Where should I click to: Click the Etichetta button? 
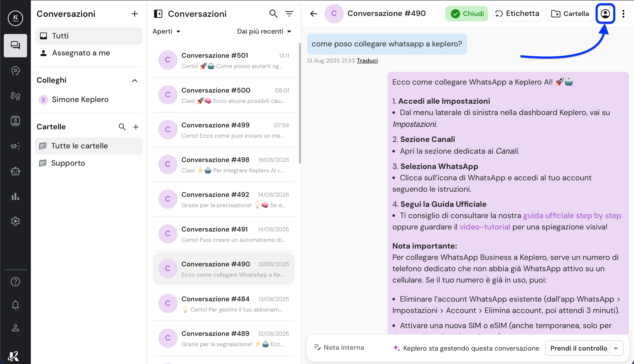517,14
